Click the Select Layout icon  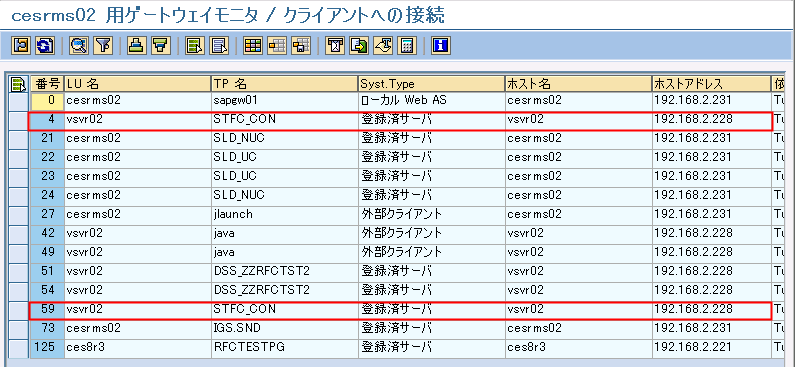tap(277, 46)
